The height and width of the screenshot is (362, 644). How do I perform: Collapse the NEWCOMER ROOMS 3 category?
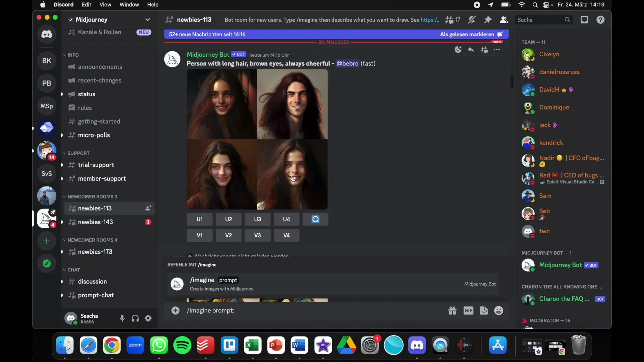[91, 197]
